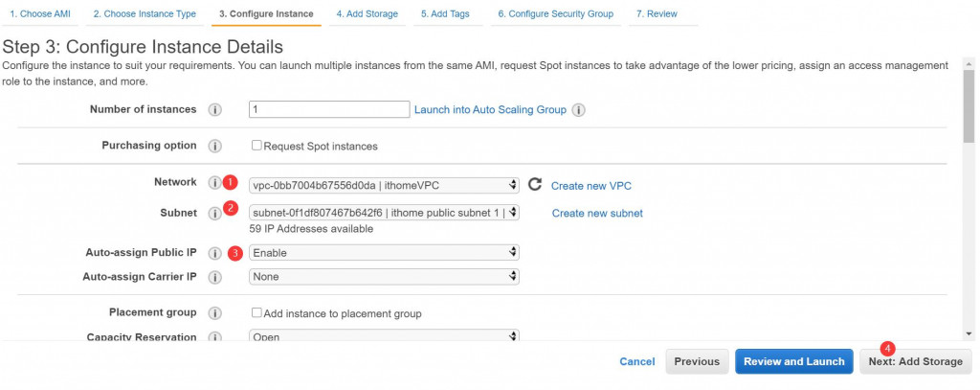Click the page's vertical scrollbar thumb
Screen dimensions: 980x390
click(x=969, y=105)
